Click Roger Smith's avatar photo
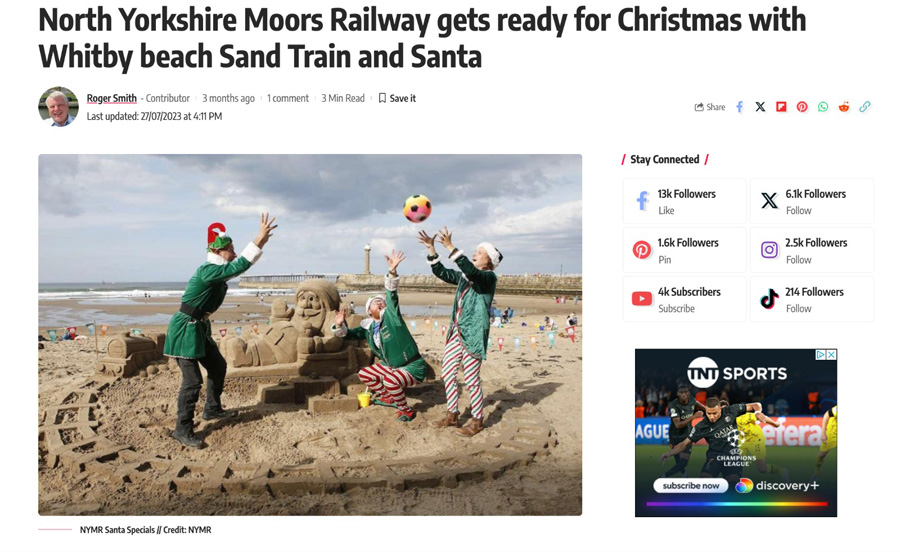The image size is (900, 552). [59, 107]
